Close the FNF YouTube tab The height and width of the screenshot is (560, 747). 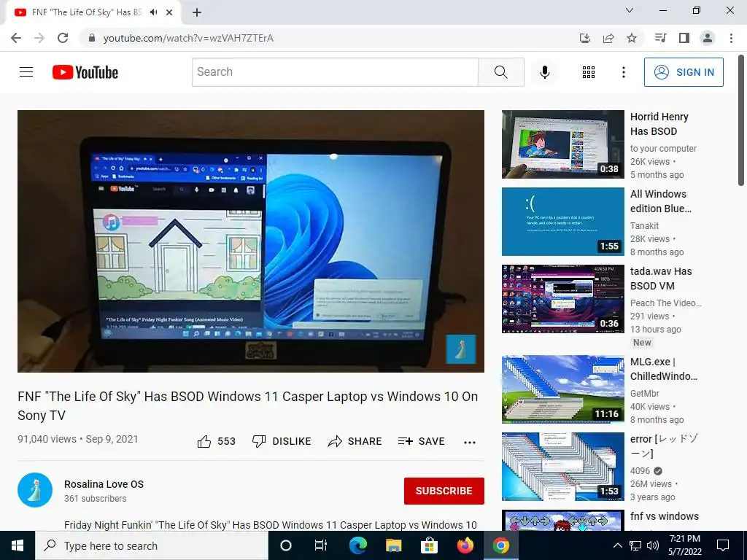click(169, 12)
